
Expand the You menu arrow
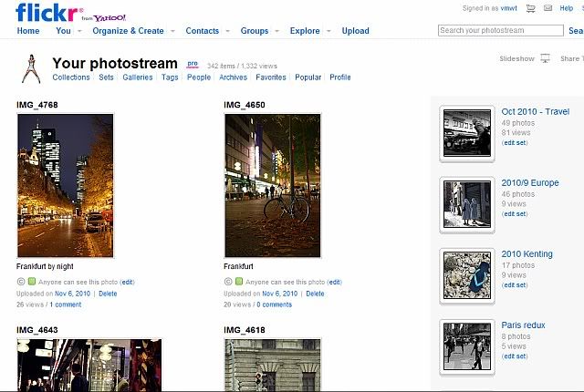click(x=79, y=31)
